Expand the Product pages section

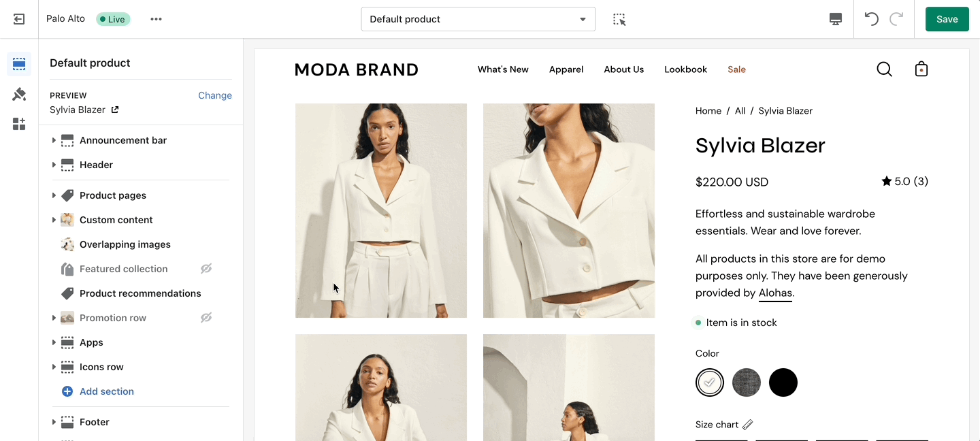pos(54,195)
